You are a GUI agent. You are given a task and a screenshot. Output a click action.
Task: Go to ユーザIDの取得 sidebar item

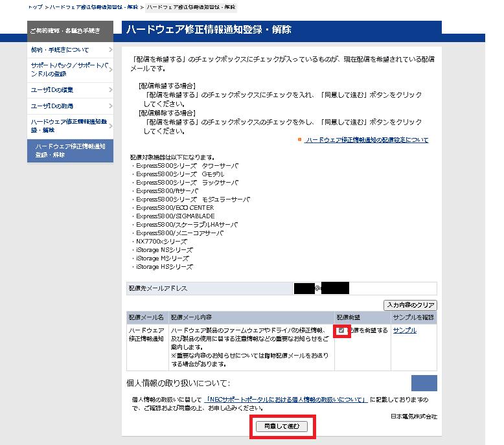[52, 106]
